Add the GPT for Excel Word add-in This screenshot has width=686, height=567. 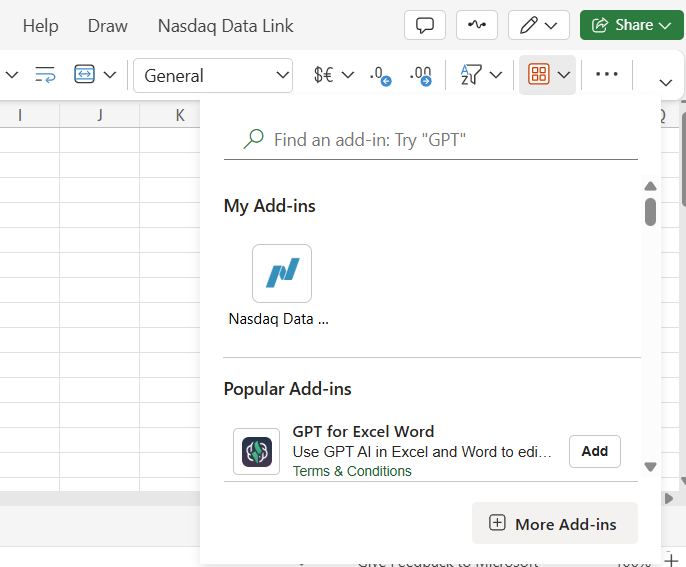tap(595, 451)
